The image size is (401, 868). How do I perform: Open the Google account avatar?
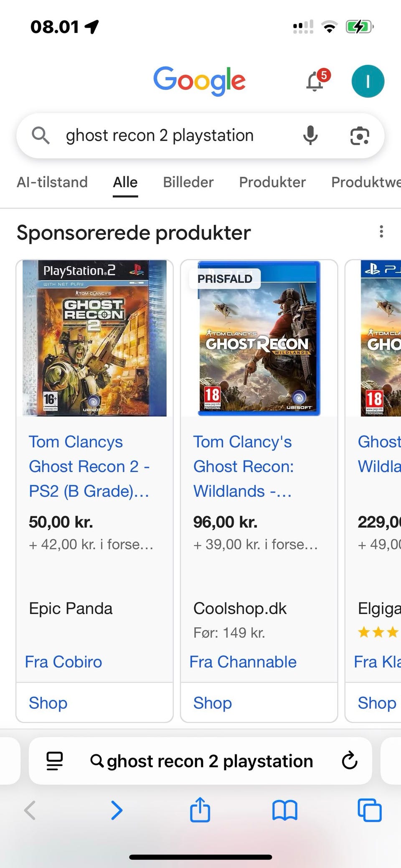368,81
